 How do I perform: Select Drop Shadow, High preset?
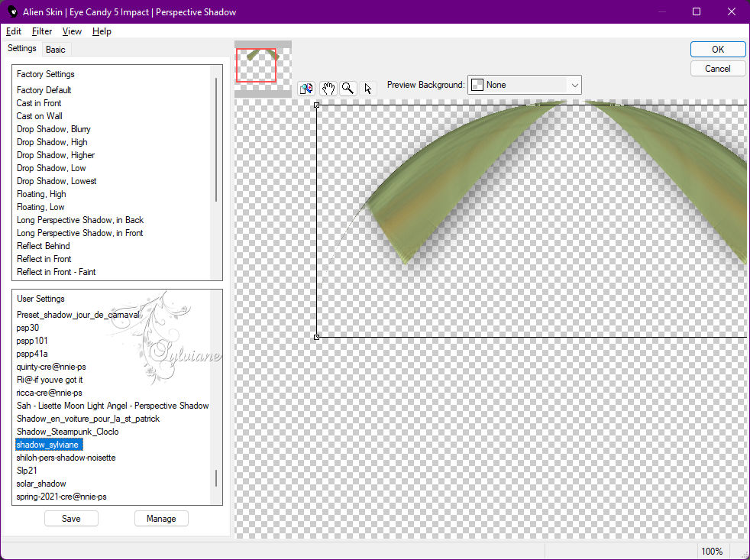(x=52, y=141)
